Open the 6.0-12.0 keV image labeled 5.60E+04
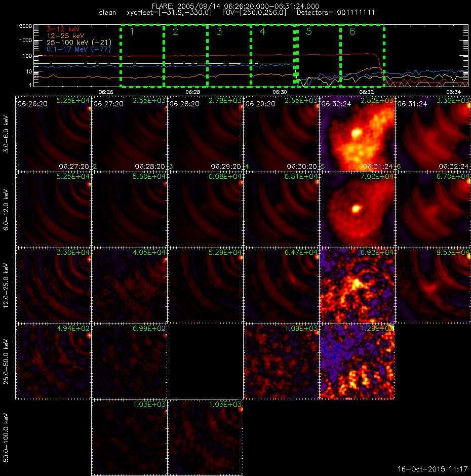Screen dimensions: 471x476 click(x=129, y=210)
